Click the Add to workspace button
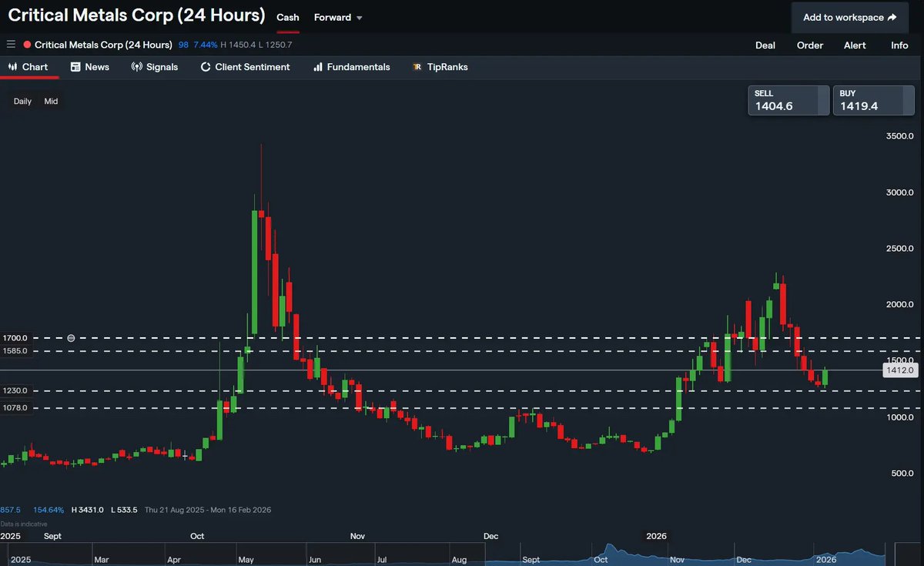 (x=849, y=17)
